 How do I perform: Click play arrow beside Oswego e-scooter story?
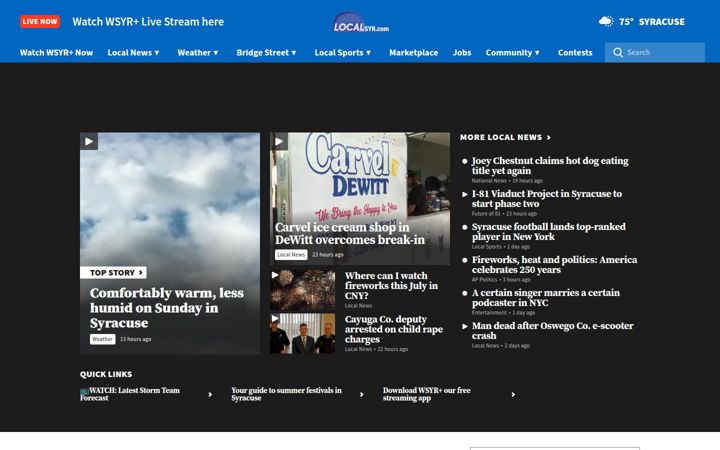(465, 326)
